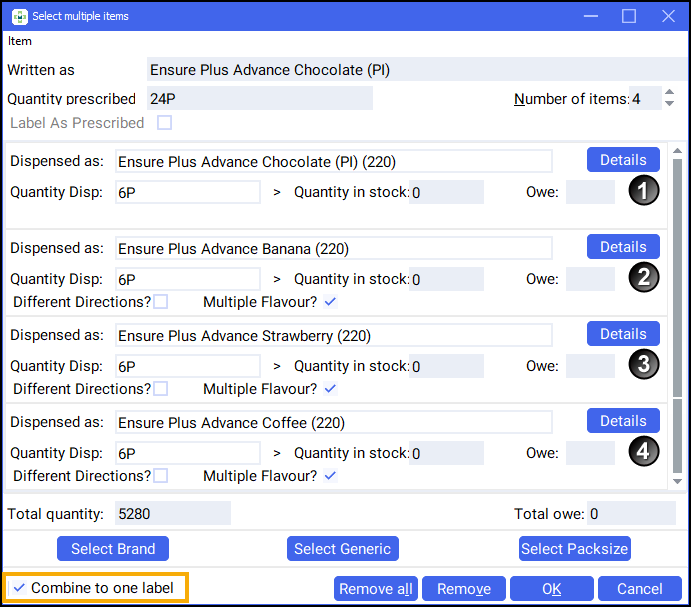This screenshot has width=691, height=607.
Task: Open Details for Ensure Plus Advance Coffee
Action: pyautogui.click(x=623, y=421)
